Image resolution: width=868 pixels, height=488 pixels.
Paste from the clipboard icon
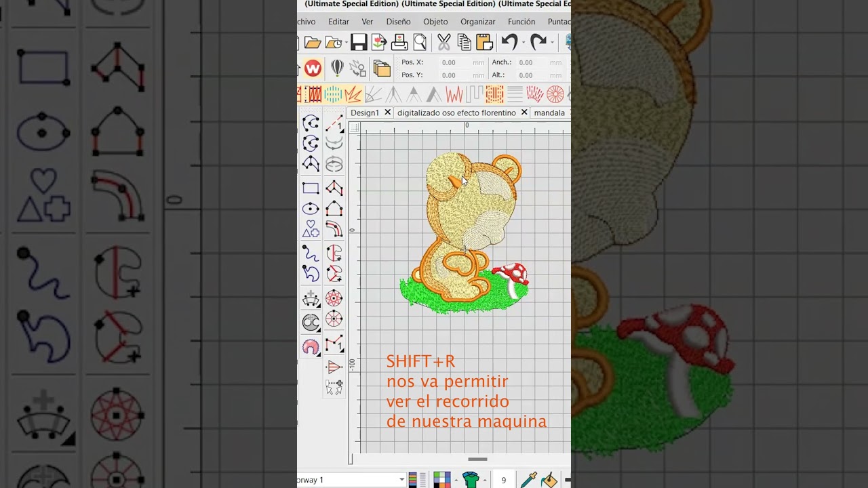coord(484,43)
